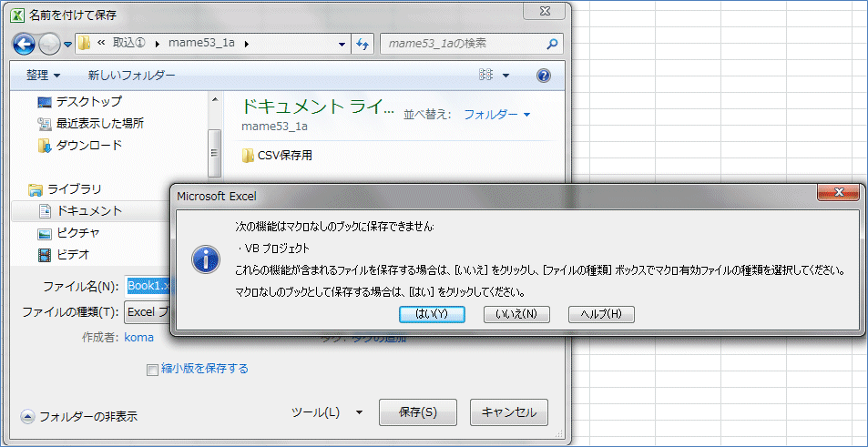
Task: Select 取込① breadcrumb in address bar
Action: [x=129, y=43]
